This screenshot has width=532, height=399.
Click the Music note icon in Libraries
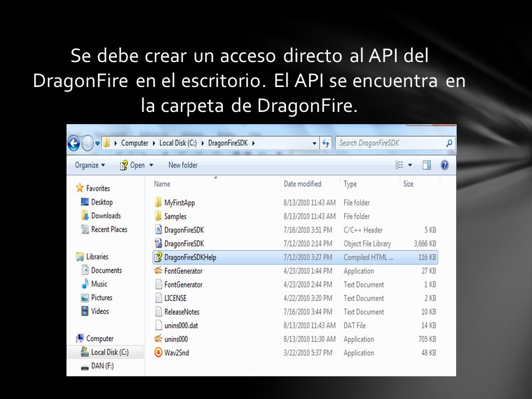pyautogui.click(x=85, y=284)
